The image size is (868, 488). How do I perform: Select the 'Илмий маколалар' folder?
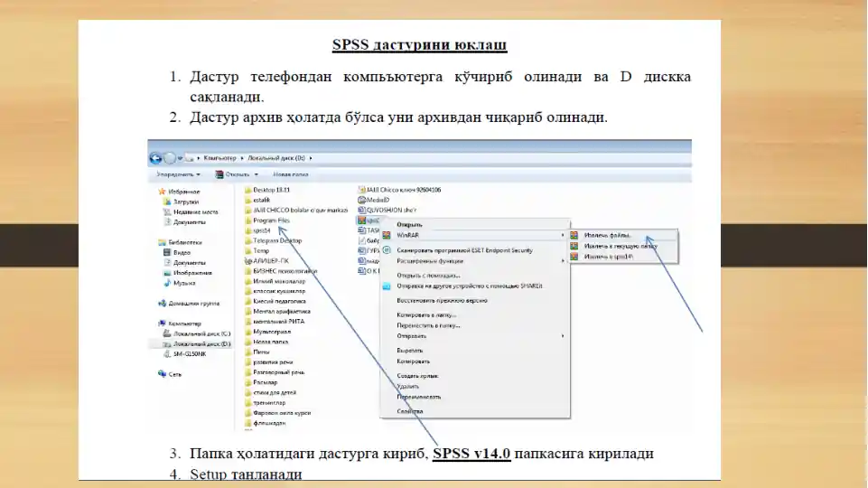(x=279, y=281)
